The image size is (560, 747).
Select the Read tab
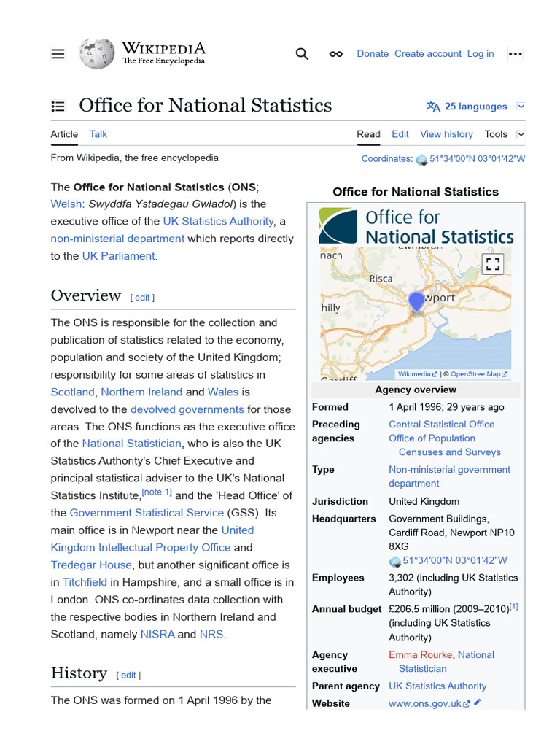click(x=368, y=134)
